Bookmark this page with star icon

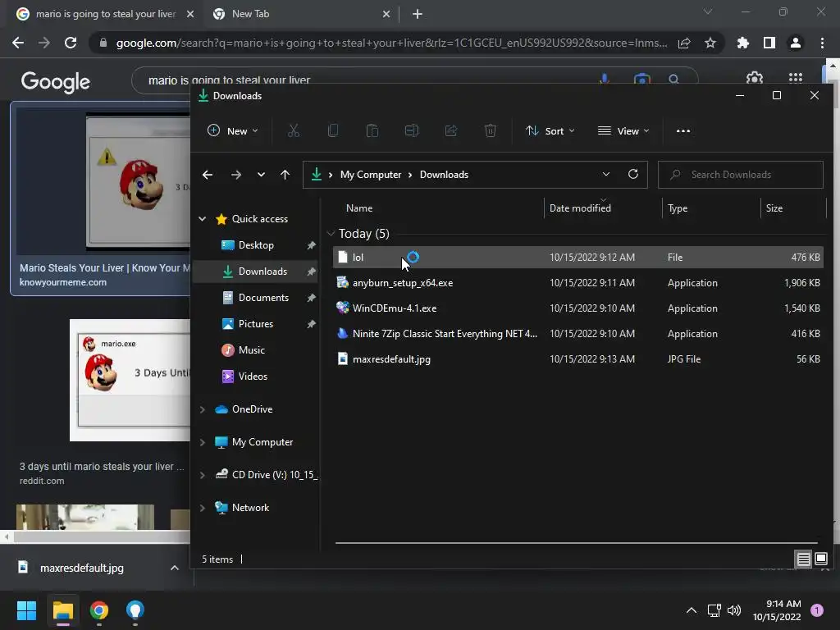tap(710, 43)
